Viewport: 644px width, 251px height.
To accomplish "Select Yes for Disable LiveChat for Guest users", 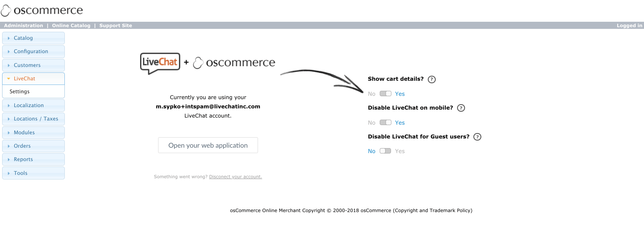I will 400,151.
